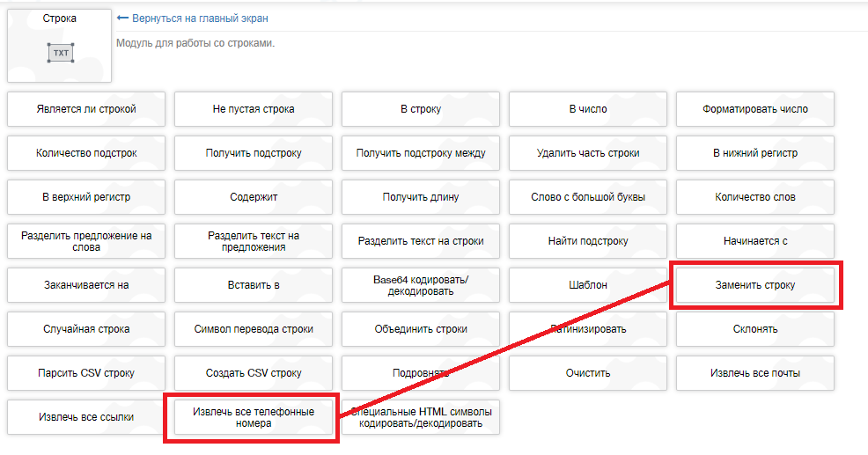
Task: Click the back arrow to main screen
Action: [122, 18]
